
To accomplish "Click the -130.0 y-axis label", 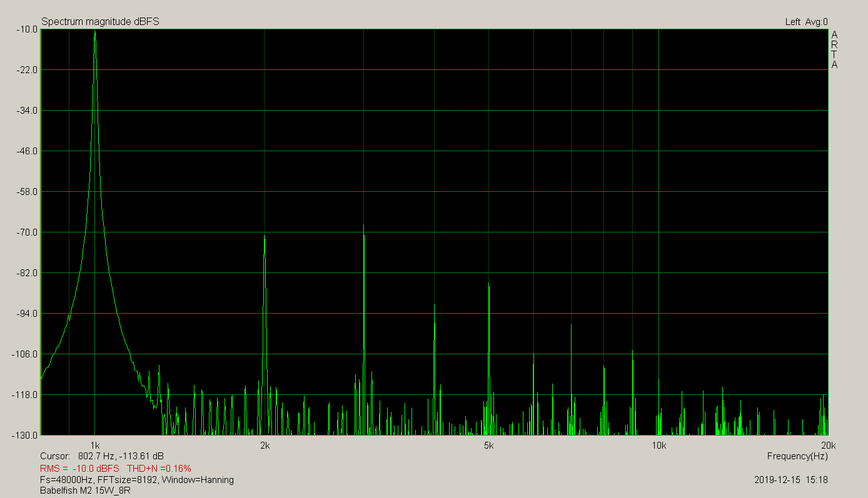I will (24, 435).
